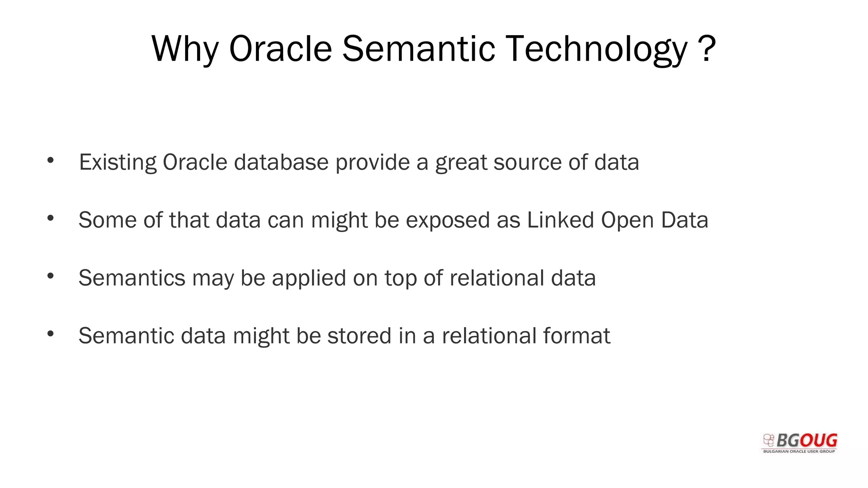Click 'top of relational data' phrase
The height and width of the screenshot is (488, 868).
tap(490, 278)
